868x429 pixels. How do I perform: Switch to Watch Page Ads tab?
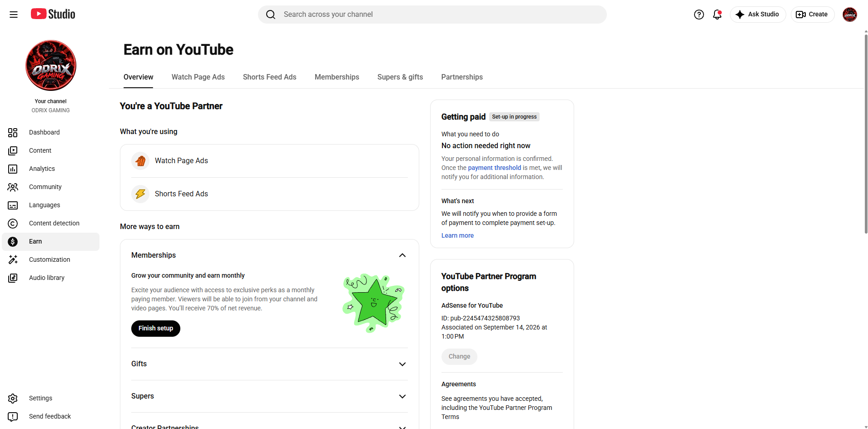pyautogui.click(x=198, y=77)
